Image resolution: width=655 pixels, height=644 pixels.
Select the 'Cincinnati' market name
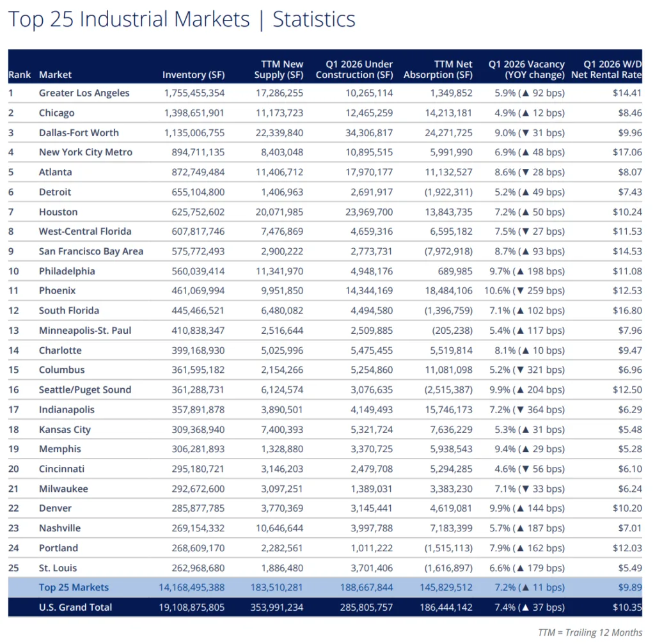tap(61, 469)
